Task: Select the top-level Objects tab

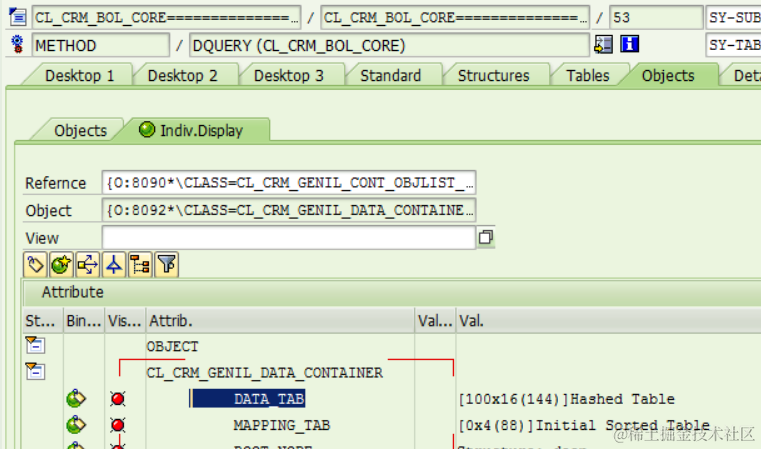Action: tap(668, 76)
